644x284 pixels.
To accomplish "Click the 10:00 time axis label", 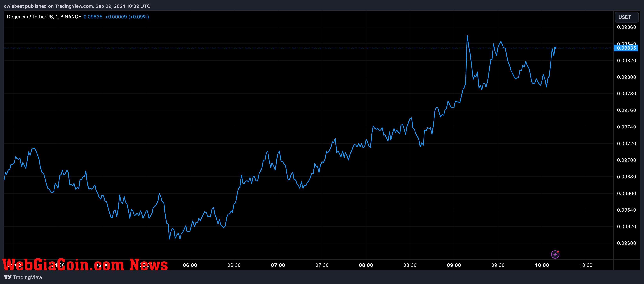I will tap(542, 265).
